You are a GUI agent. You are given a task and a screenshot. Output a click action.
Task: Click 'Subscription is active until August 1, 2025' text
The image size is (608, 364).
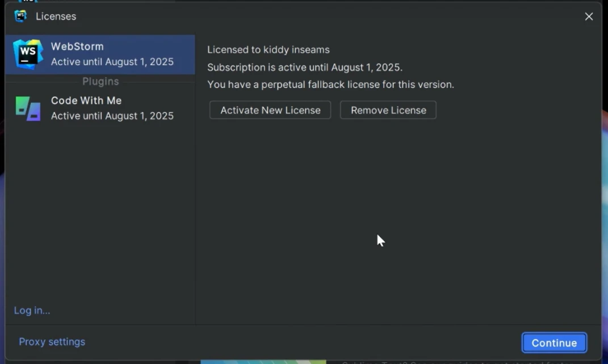[x=305, y=67]
